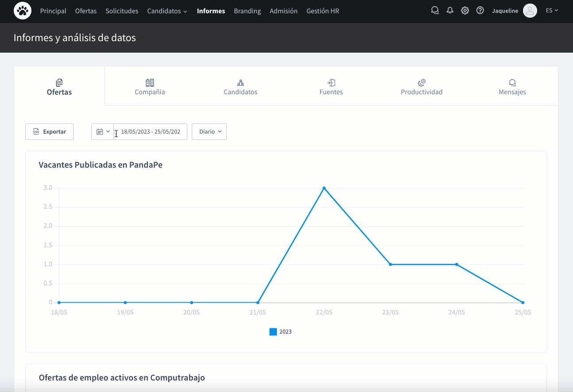
Task: Export the report as CSV
Action: pyautogui.click(x=49, y=131)
